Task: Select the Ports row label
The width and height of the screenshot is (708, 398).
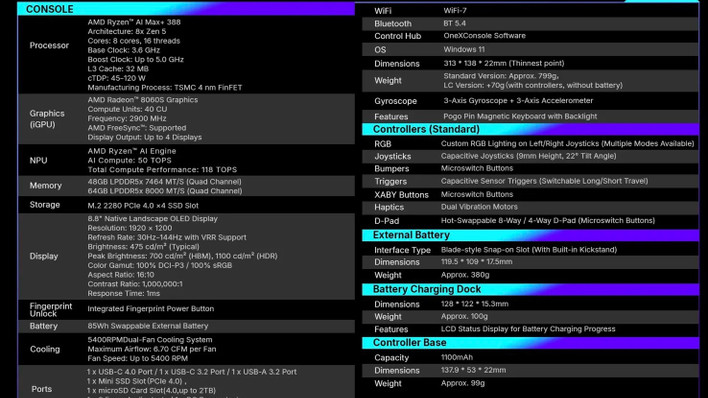Action: [x=42, y=389]
